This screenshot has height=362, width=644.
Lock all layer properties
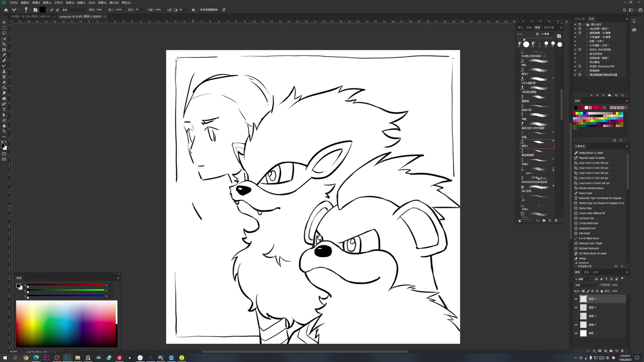(x=602, y=291)
